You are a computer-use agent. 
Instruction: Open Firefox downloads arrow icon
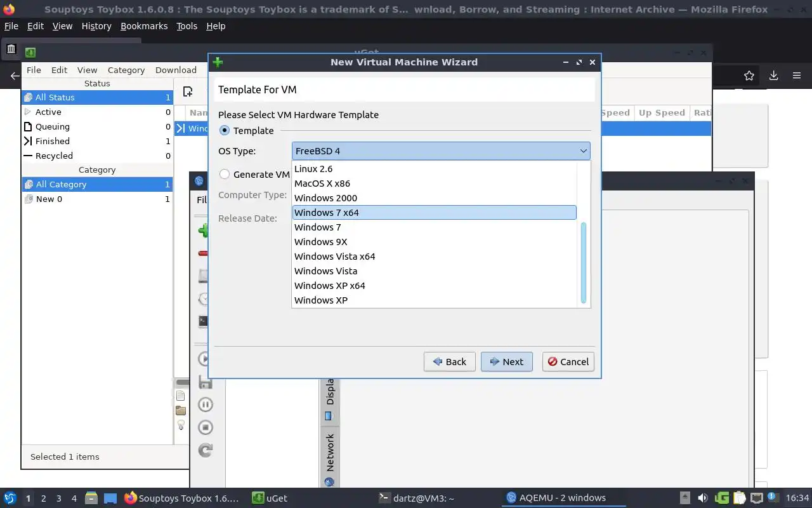pos(773,76)
